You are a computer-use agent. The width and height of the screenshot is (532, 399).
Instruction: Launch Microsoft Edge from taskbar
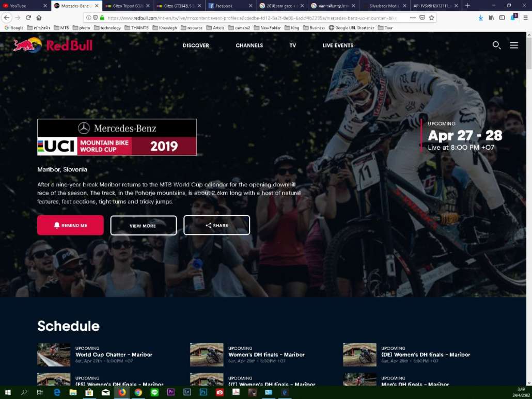pyautogui.click(x=57, y=392)
